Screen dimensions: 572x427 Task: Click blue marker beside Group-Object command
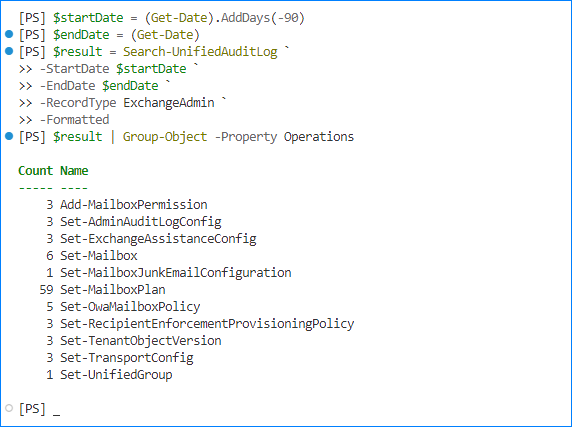pos(9,136)
